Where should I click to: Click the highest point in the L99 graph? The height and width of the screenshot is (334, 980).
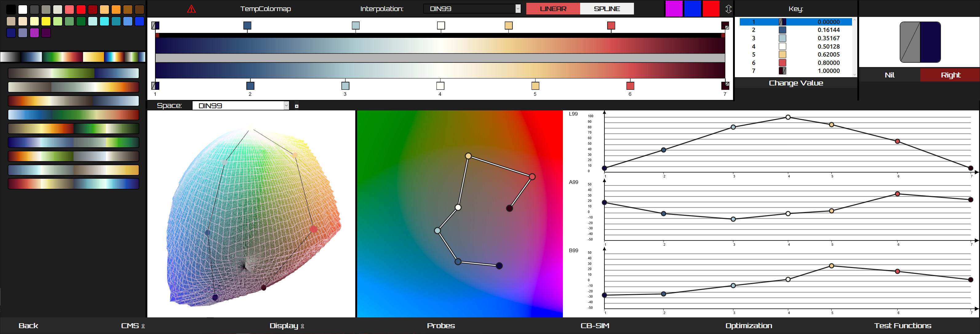click(x=788, y=117)
